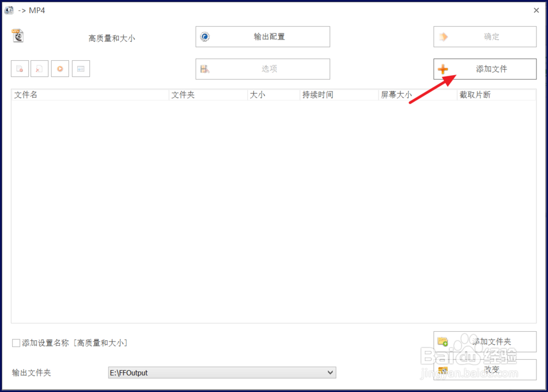The image size is (548, 392).
Task: Open the 选项 options dialog
Action: (x=262, y=69)
